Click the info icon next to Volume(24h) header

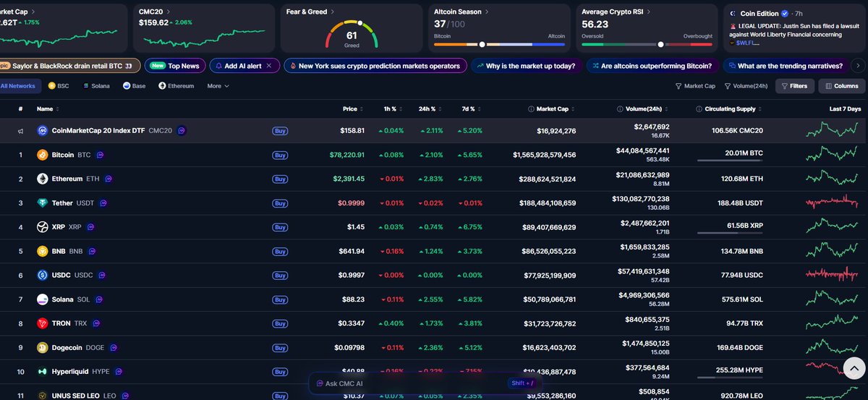[620, 109]
